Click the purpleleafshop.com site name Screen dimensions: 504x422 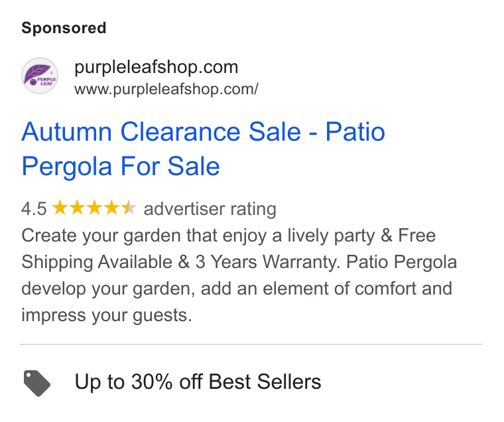click(x=157, y=67)
